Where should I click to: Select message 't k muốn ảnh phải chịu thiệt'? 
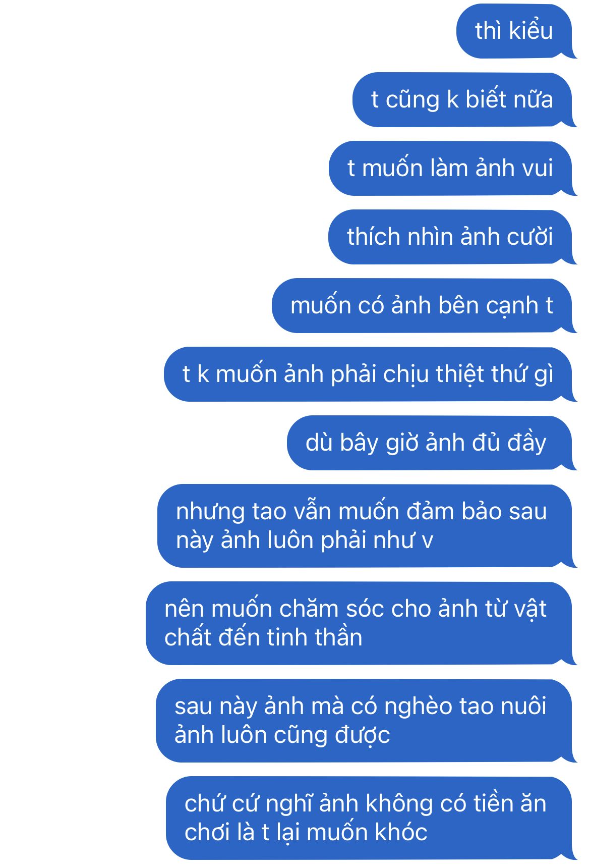point(369,374)
